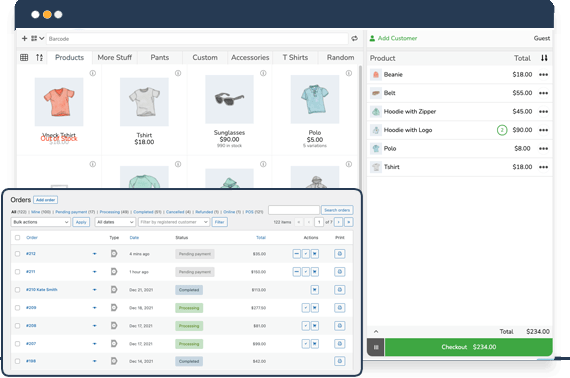Expand the cart totals chevron
The image size is (570, 378).
pos(376,331)
